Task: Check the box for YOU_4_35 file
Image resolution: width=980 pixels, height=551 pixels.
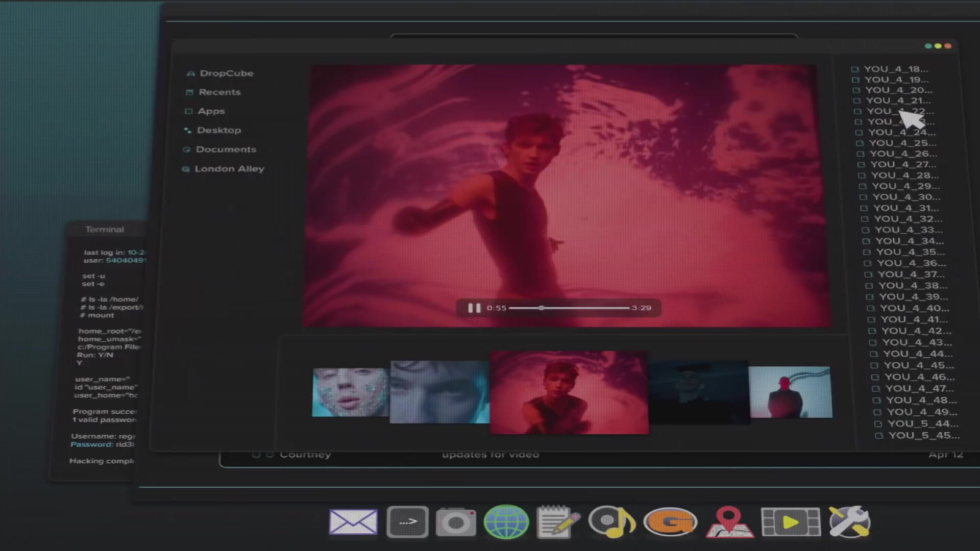Action: (867, 252)
